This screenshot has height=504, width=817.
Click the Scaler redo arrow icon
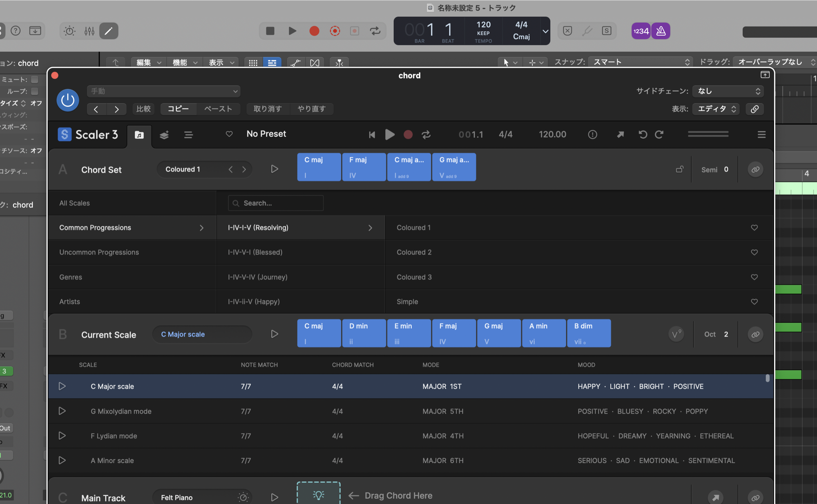(659, 135)
